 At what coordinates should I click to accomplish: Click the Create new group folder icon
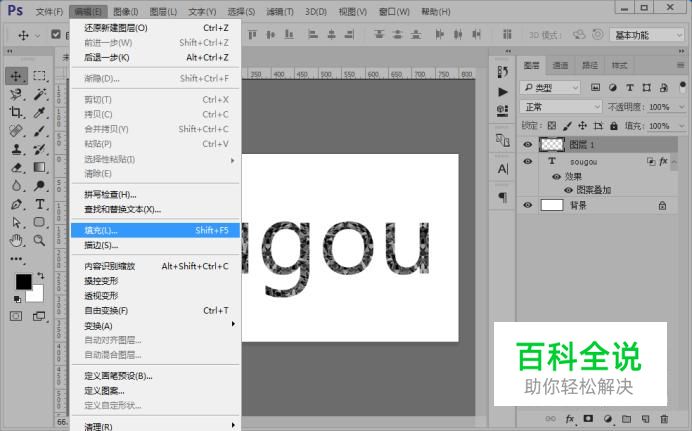(x=626, y=419)
